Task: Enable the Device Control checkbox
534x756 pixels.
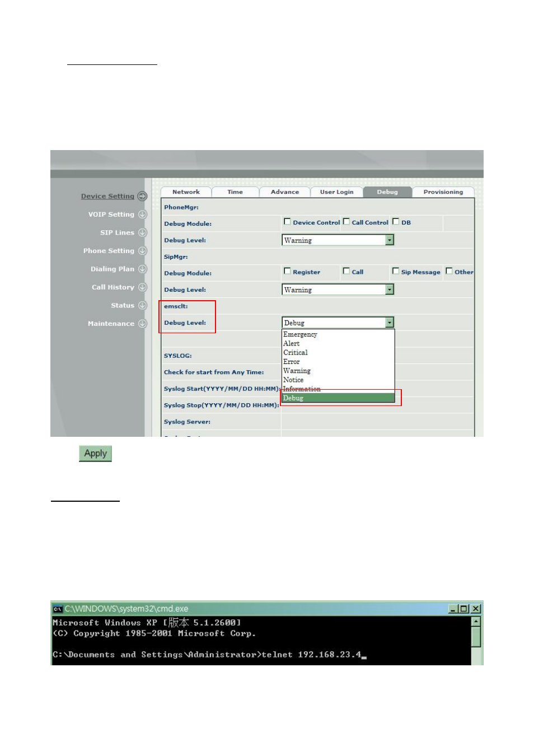Action: click(287, 222)
